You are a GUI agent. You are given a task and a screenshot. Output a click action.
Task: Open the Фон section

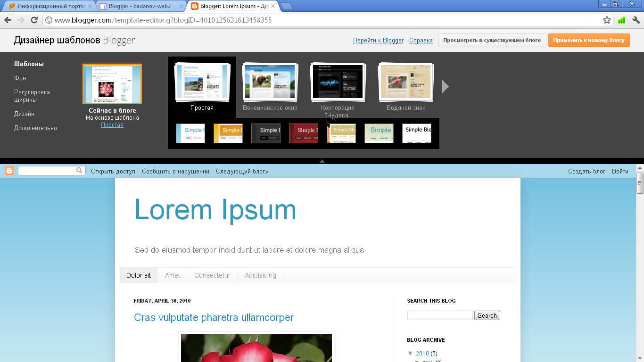(20, 78)
